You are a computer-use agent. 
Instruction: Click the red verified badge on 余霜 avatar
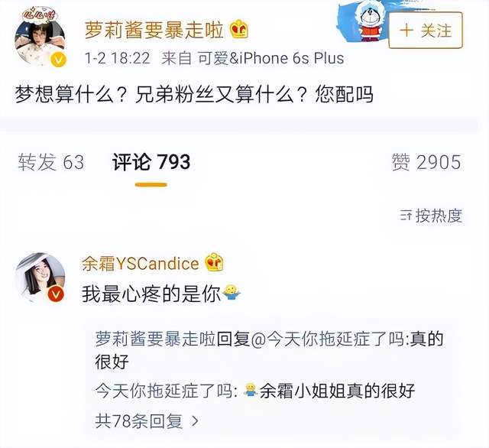56,294
